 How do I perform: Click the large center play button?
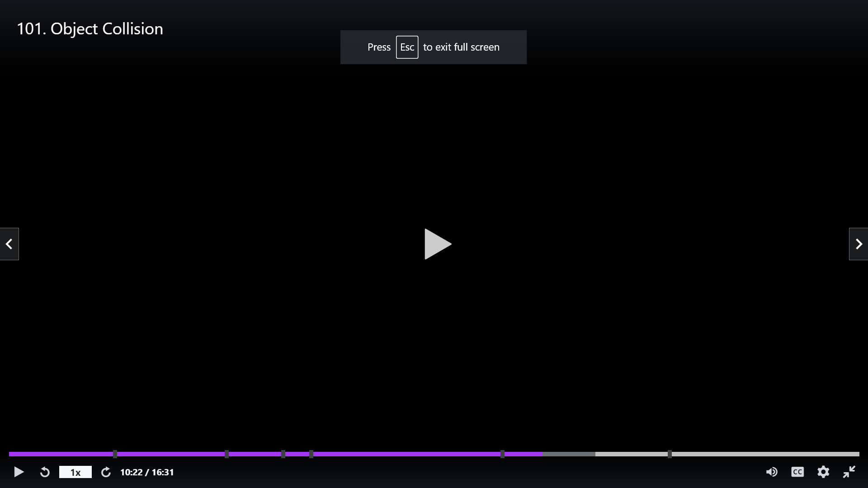click(x=437, y=244)
